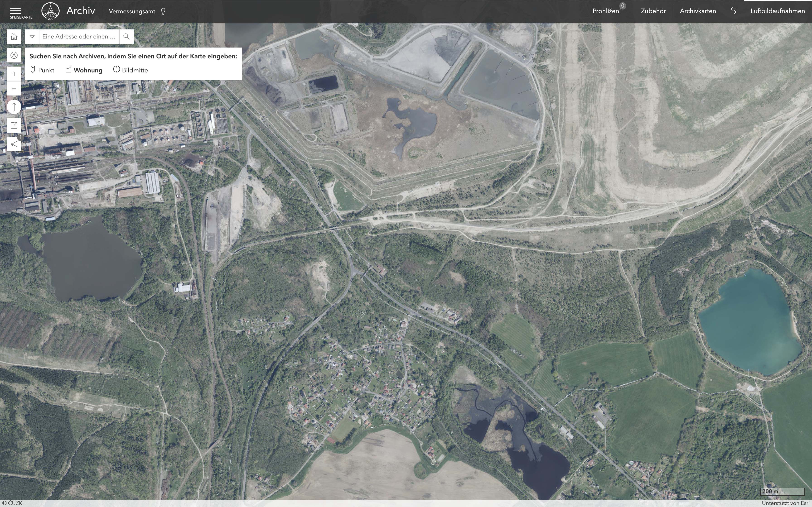Click the share/export link icon
This screenshot has height=507, width=812.
coord(14,125)
